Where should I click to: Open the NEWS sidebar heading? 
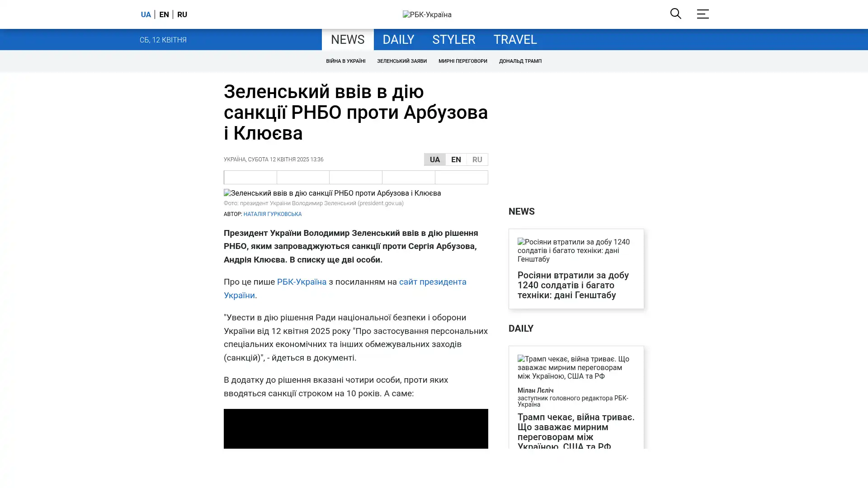point(521,211)
